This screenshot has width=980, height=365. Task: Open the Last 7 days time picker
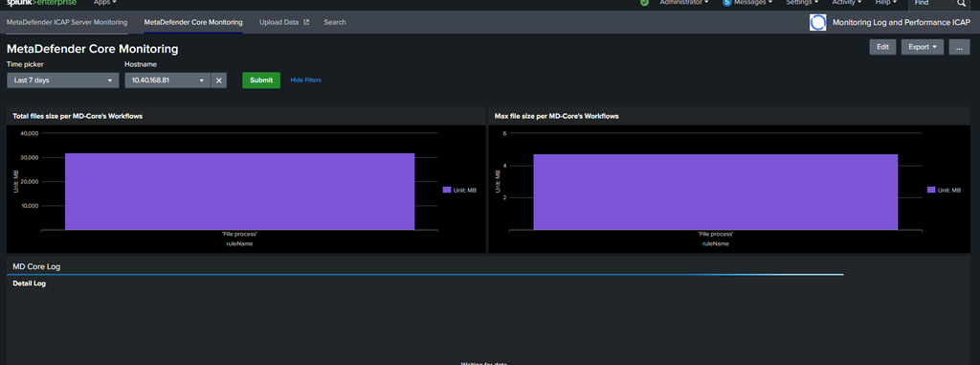(62, 80)
